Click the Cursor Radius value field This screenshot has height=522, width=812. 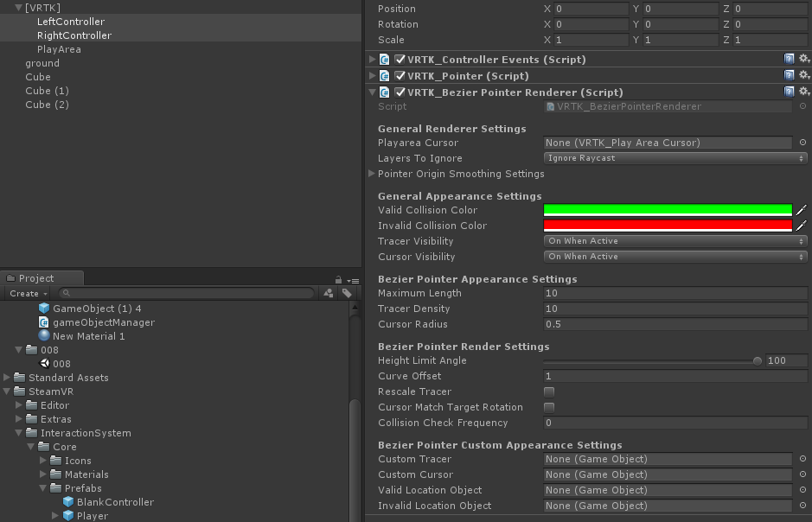tap(675, 324)
